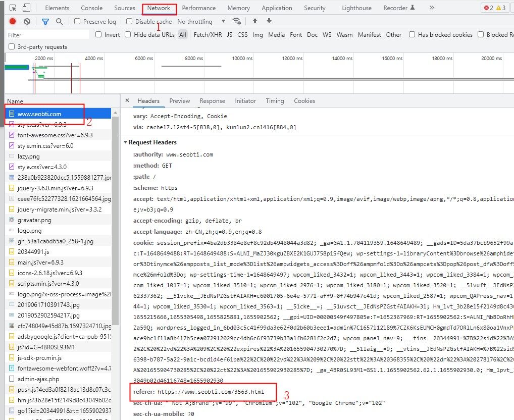Enable the Disable cache checkbox
Screen dimensions: 514x420
(130, 21)
